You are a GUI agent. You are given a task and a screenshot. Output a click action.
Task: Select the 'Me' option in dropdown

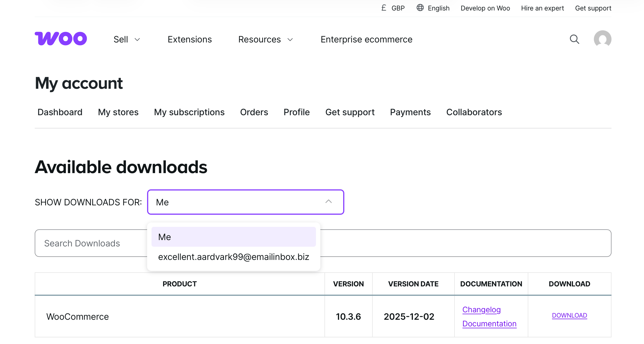[234, 237]
